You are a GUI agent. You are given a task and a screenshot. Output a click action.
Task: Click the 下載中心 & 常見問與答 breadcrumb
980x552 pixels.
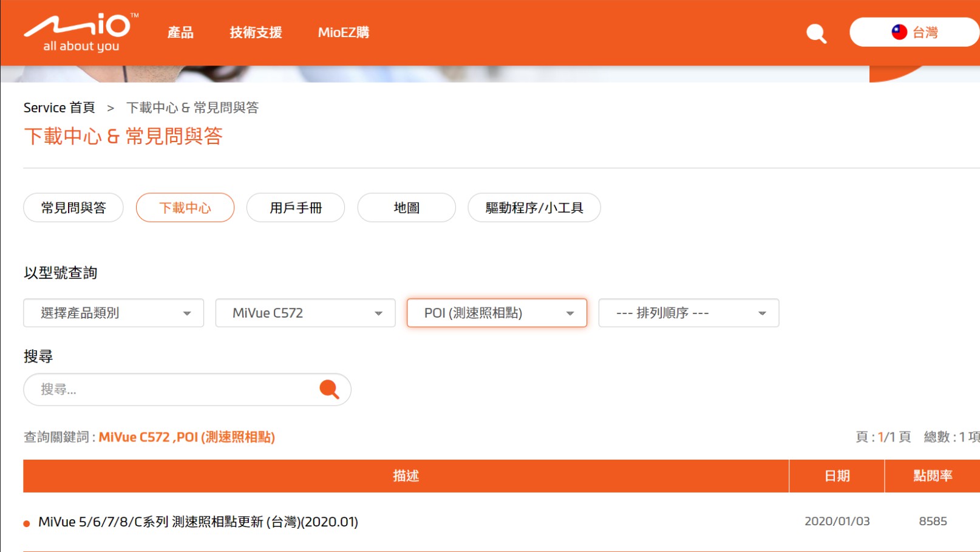(192, 107)
